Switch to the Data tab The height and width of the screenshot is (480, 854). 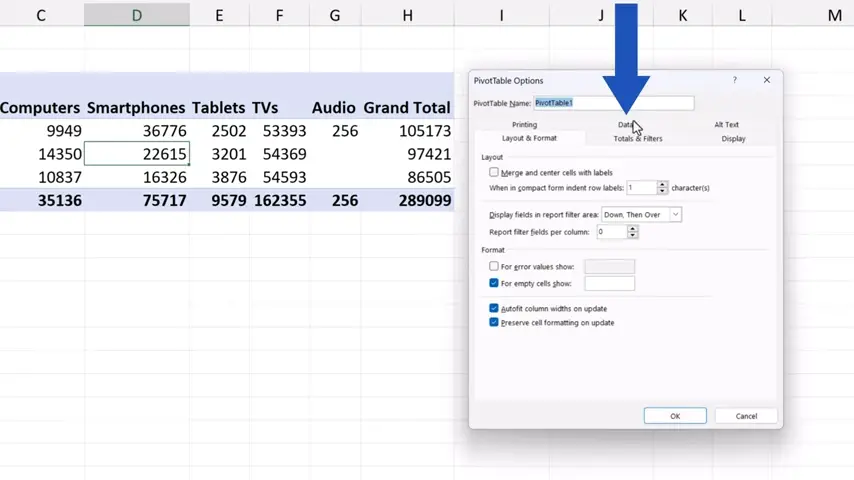pyautogui.click(x=625, y=125)
